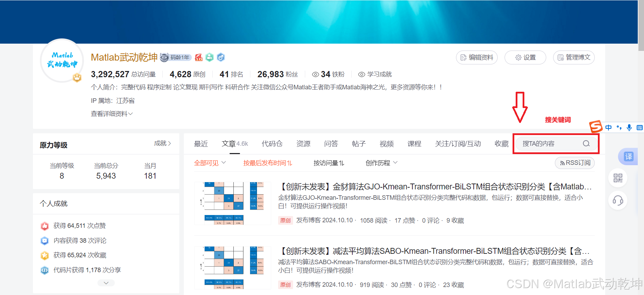
Task: Switch to the 关注/订阅/互动 tab
Action: (458, 144)
